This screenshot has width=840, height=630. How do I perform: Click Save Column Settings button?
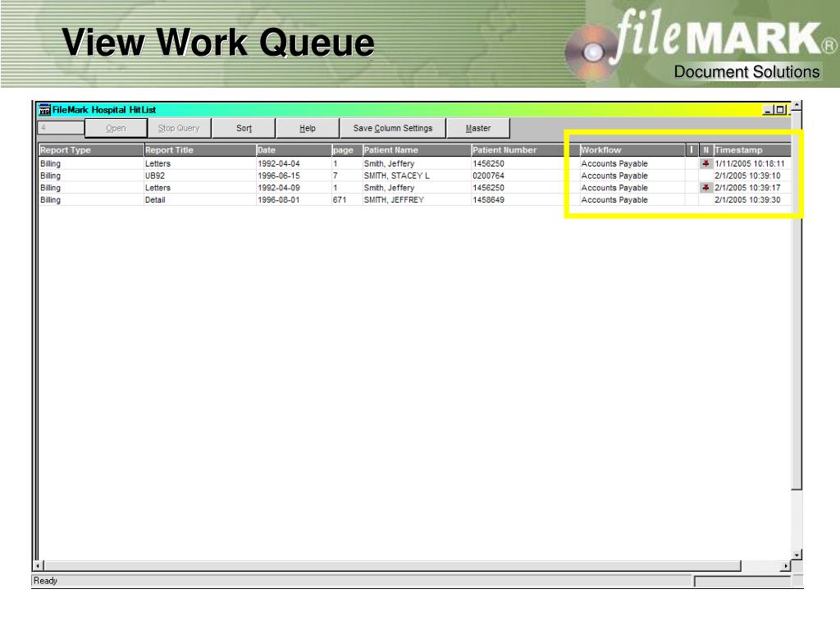[392, 128]
